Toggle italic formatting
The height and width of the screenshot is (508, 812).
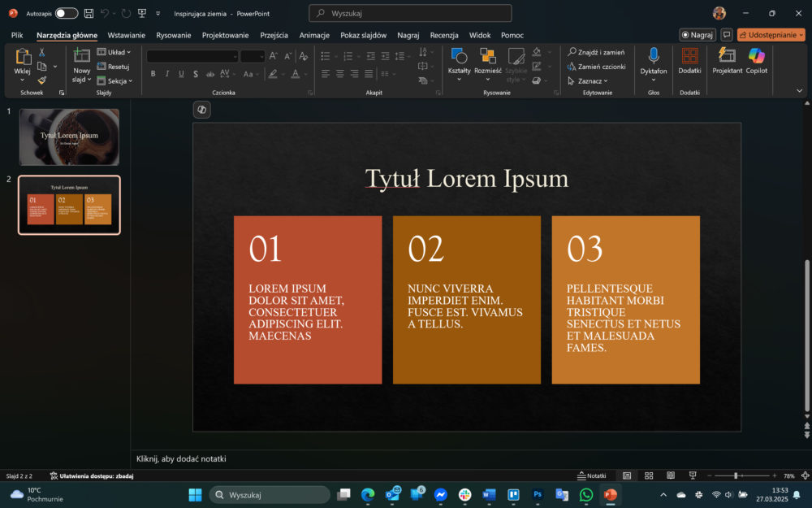(167, 74)
